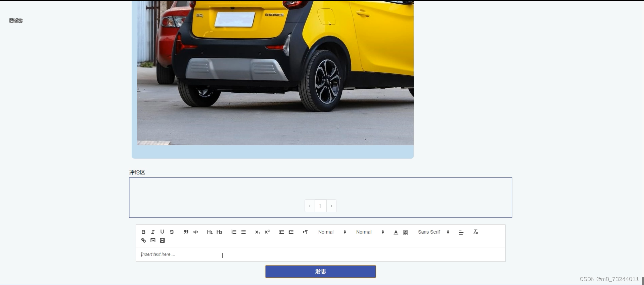Open the background color picker
Image resolution: width=644 pixels, height=285 pixels.
(x=405, y=232)
